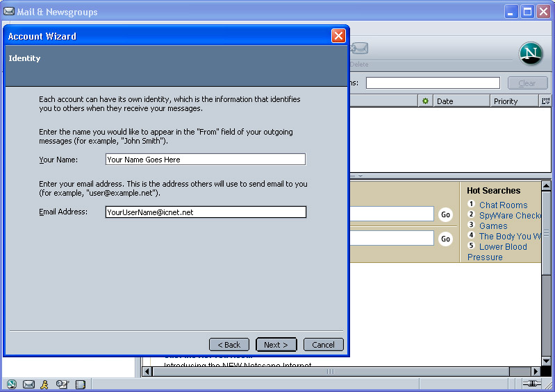Open the Composer icon in the status bar
Image resolution: width=555 pixels, height=392 pixels.
pyautogui.click(x=63, y=384)
